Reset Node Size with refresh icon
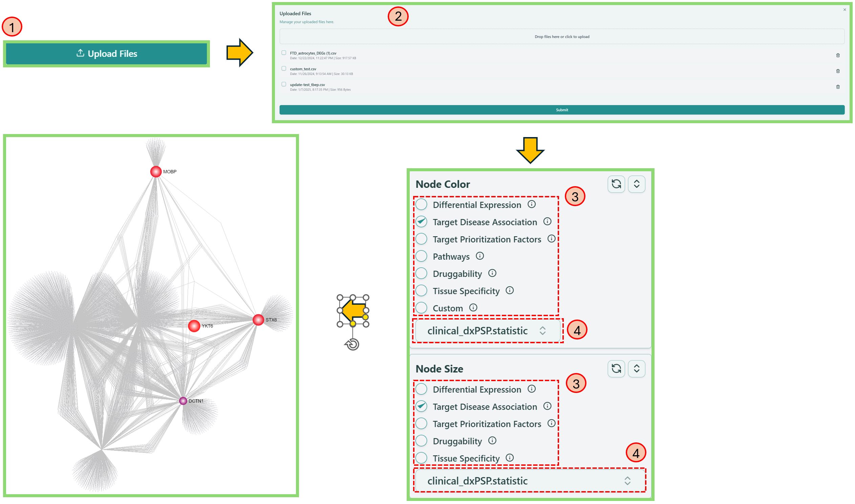855x504 pixels. [616, 369]
